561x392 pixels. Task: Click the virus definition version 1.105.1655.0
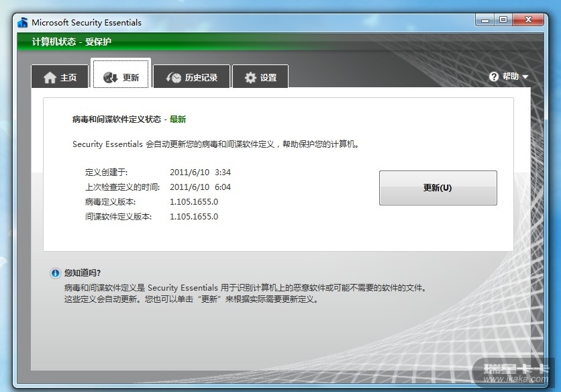pos(193,201)
